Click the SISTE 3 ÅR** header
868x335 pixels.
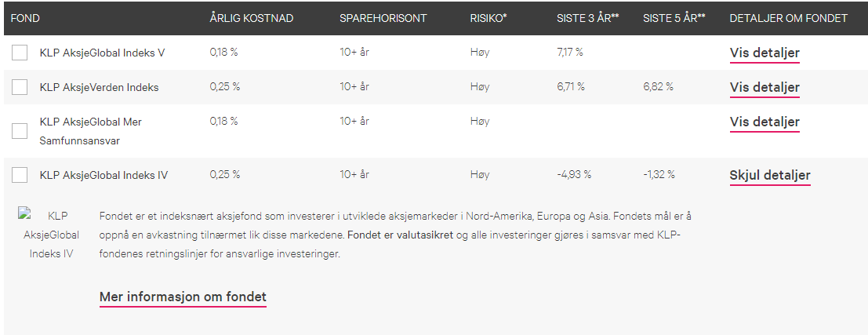[x=587, y=18]
